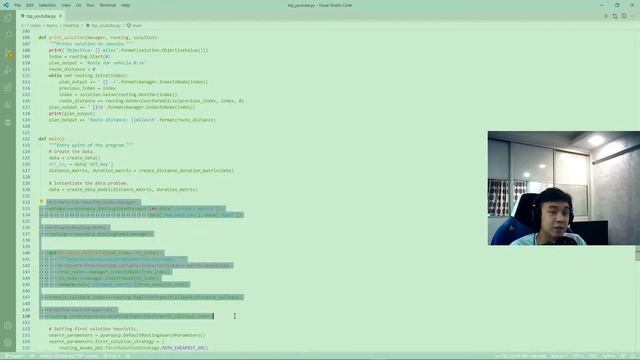Open the Search view in activity bar

tap(8, 36)
